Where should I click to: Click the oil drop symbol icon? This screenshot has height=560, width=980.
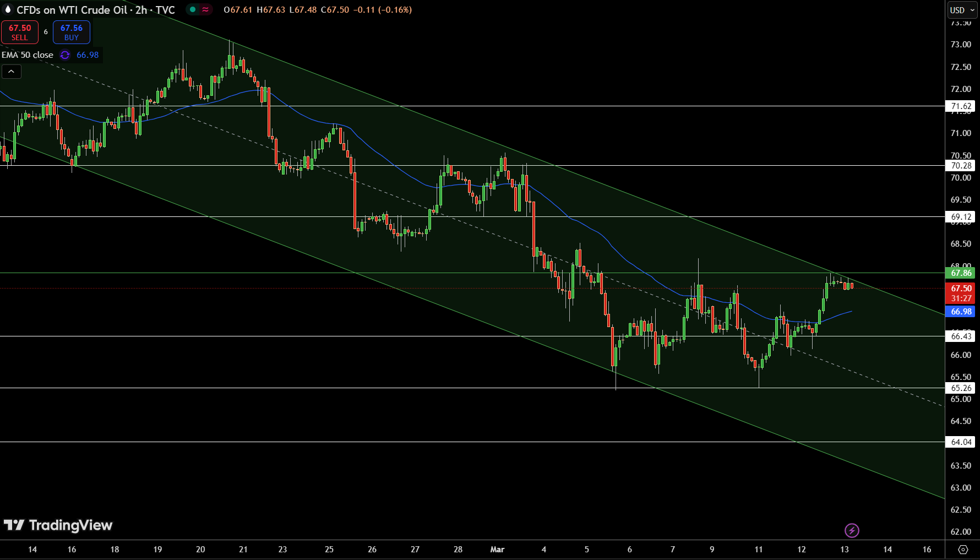8,9
